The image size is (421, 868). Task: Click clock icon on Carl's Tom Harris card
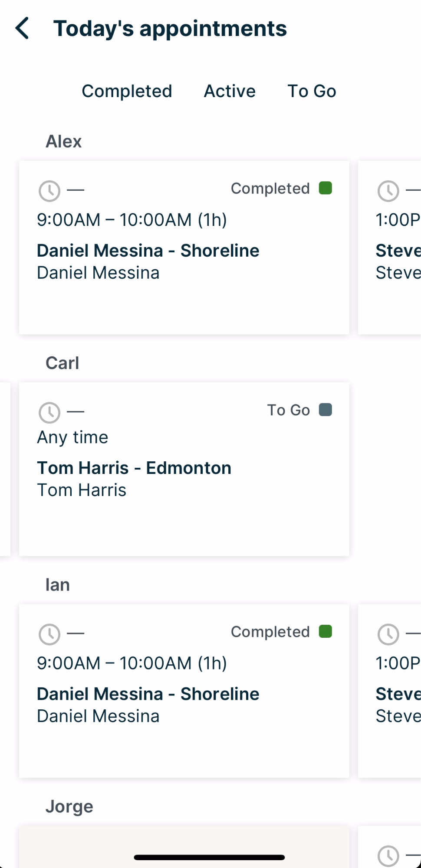[x=49, y=412]
